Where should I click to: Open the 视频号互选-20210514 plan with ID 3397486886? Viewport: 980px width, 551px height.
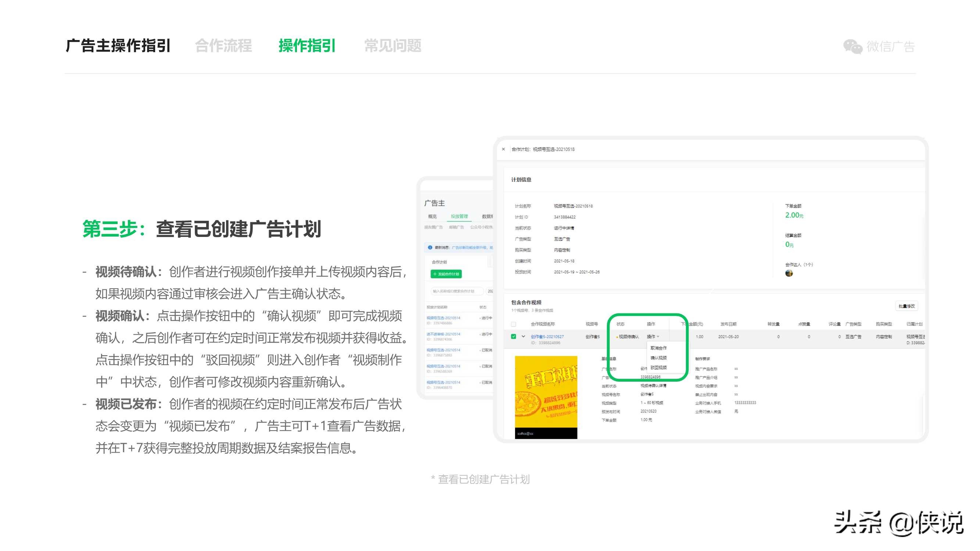pyautogui.click(x=443, y=318)
